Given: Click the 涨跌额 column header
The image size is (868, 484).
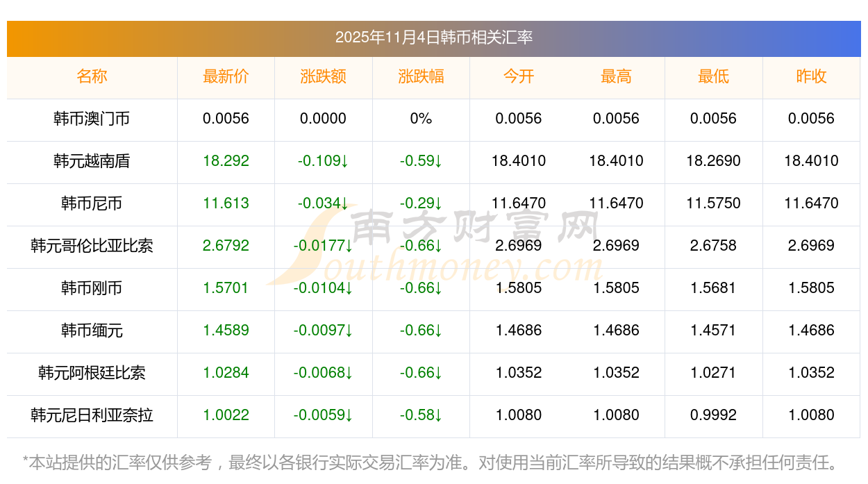Looking at the screenshot, I should (324, 76).
